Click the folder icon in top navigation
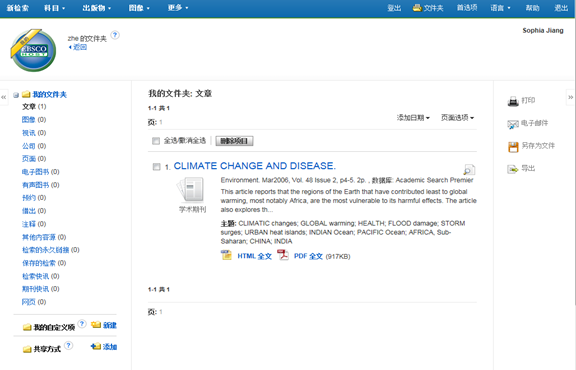The width and height of the screenshot is (576, 370). 417,7
